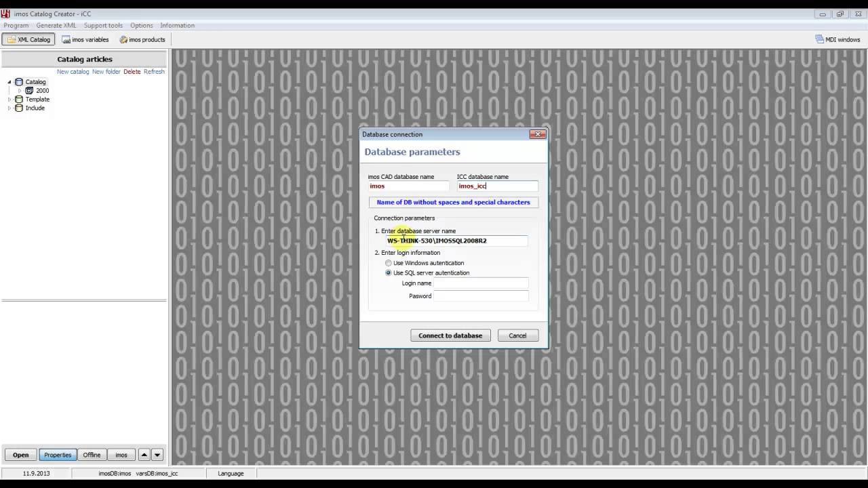Click the database server name field
This screenshot has width=868, height=488.
[x=456, y=241]
